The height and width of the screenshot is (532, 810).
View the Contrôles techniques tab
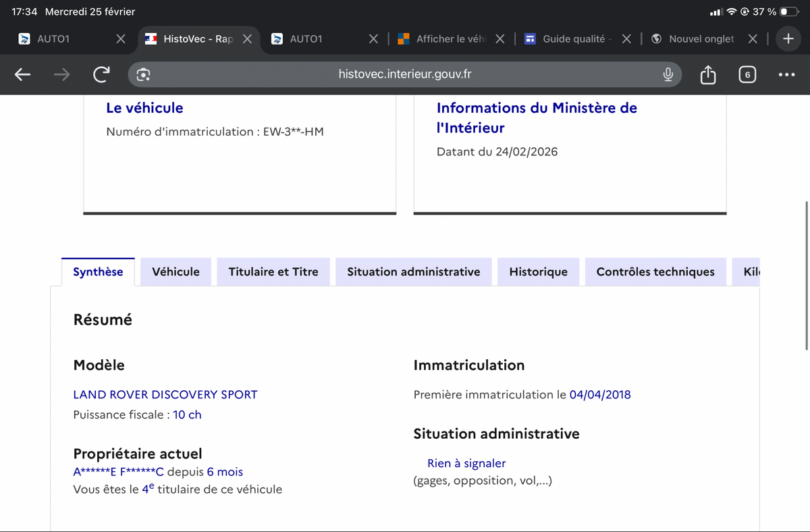point(655,272)
